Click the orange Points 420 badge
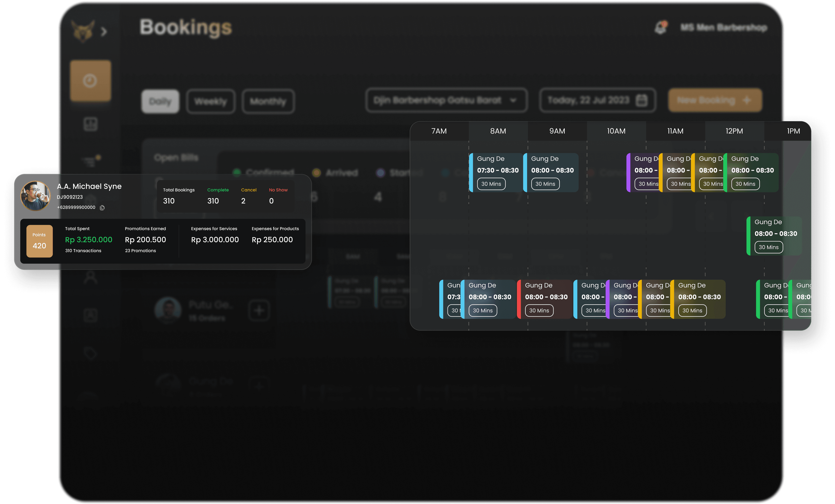This screenshot has height=504, width=835. tap(39, 241)
